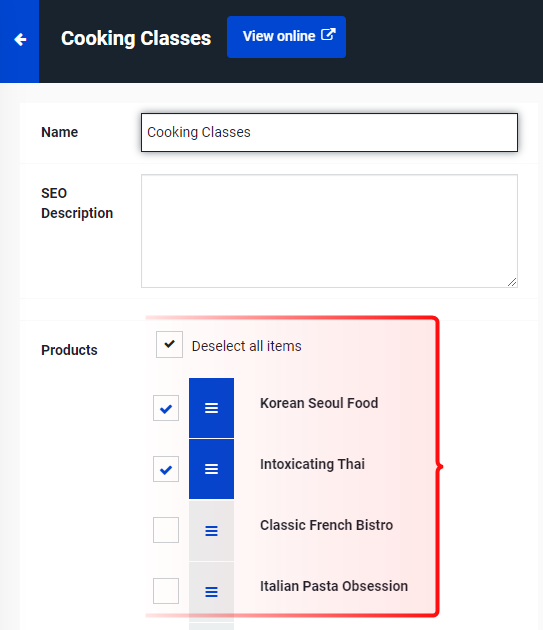The height and width of the screenshot is (630, 543).
Task: Click the SEO Description resize grip
Action: 512,282
